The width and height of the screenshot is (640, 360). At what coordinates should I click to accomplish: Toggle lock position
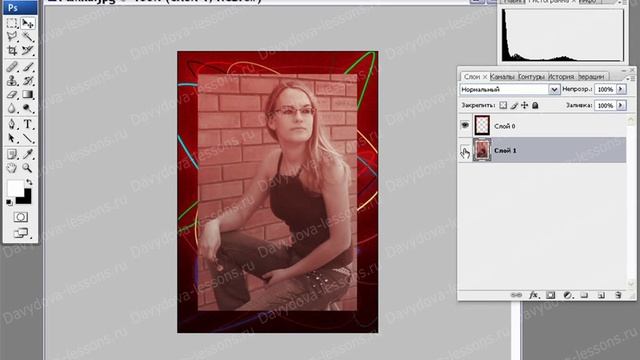click(525, 105)
